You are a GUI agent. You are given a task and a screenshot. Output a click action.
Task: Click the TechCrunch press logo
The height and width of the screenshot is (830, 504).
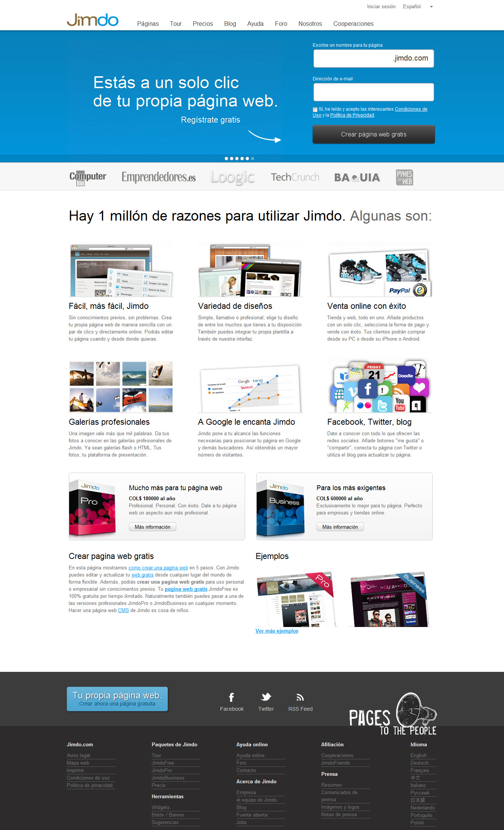tap(295, 177)
